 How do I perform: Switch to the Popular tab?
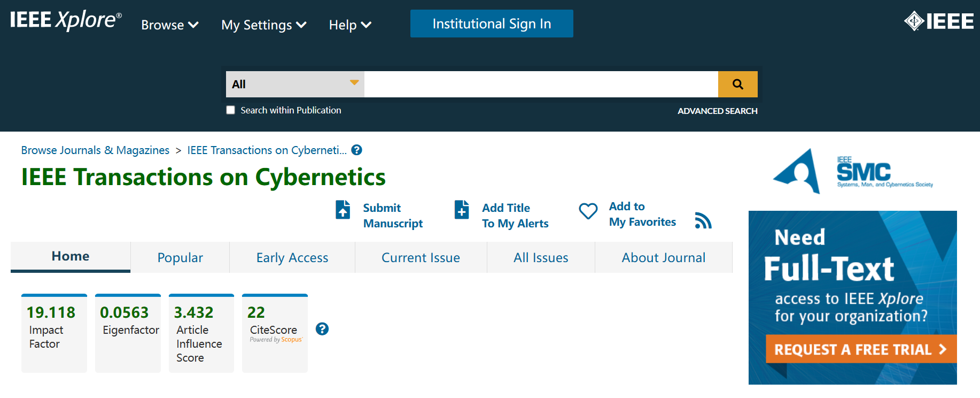pyautogui.click(x=180, y=257)
